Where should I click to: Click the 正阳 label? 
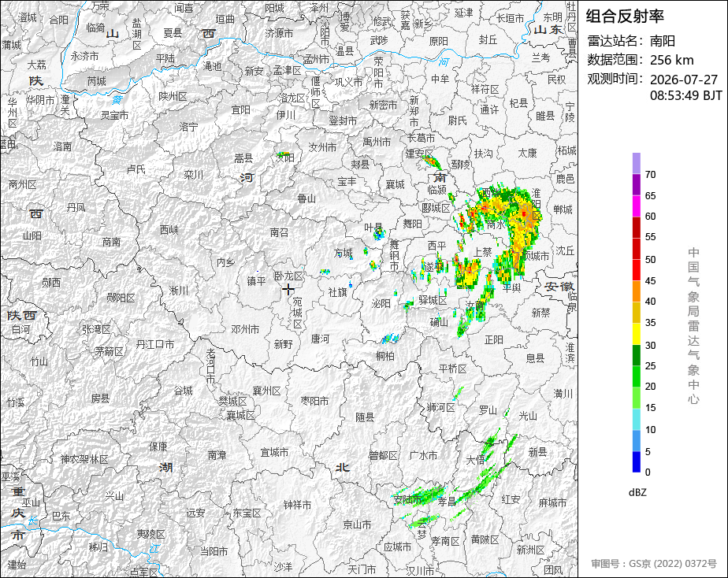(493, 339)
